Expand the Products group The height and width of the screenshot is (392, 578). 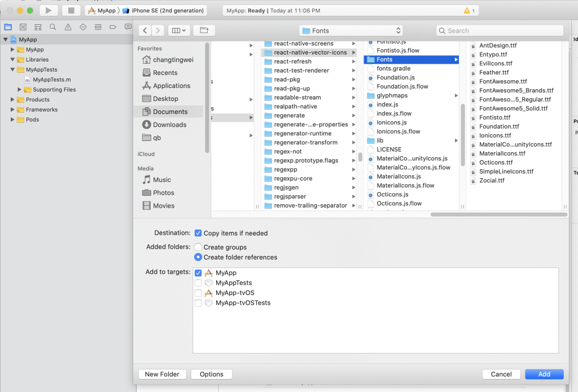tap(12, 99)
